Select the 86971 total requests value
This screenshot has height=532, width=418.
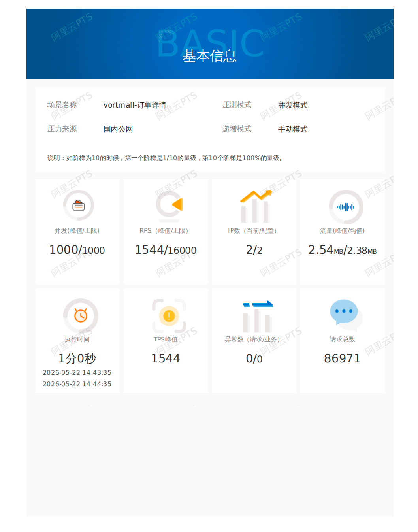[x=342, y=358]
